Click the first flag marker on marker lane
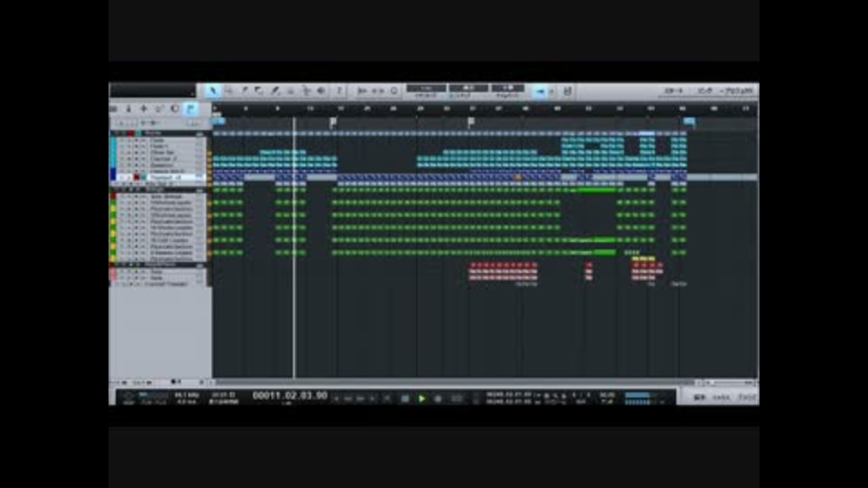 333,121
